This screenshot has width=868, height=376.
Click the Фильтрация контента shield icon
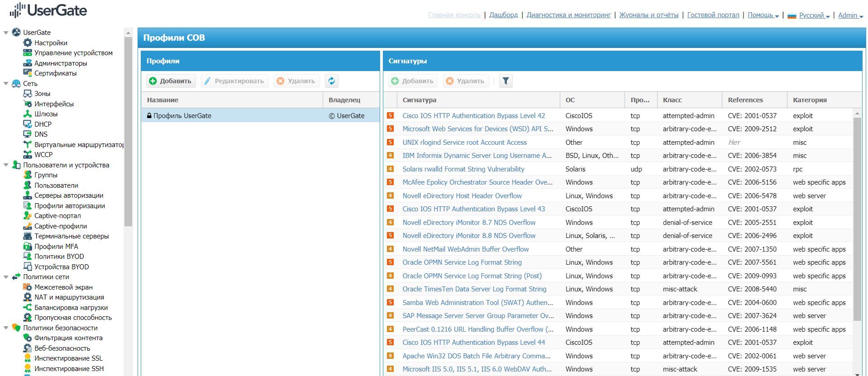pos(28,338)
